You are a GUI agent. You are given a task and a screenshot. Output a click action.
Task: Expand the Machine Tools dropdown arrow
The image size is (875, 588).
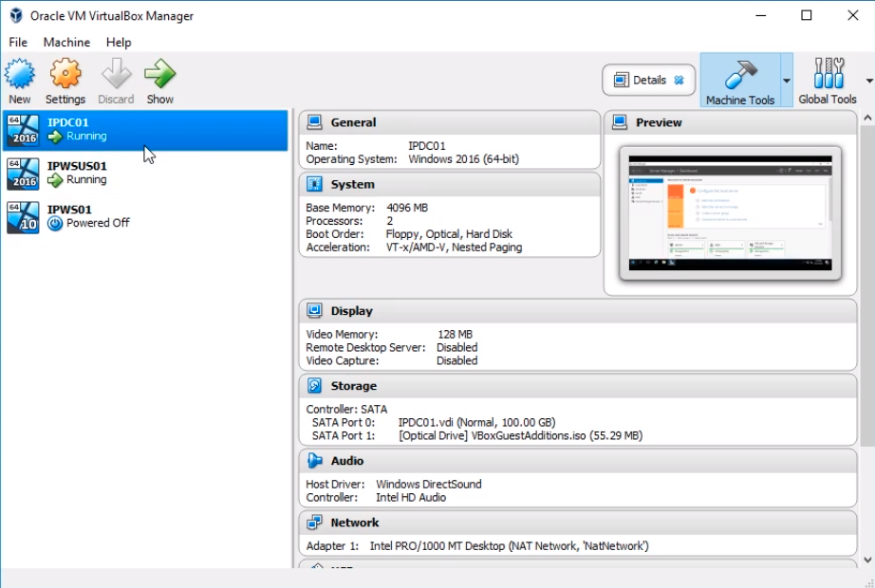(786, 81)
